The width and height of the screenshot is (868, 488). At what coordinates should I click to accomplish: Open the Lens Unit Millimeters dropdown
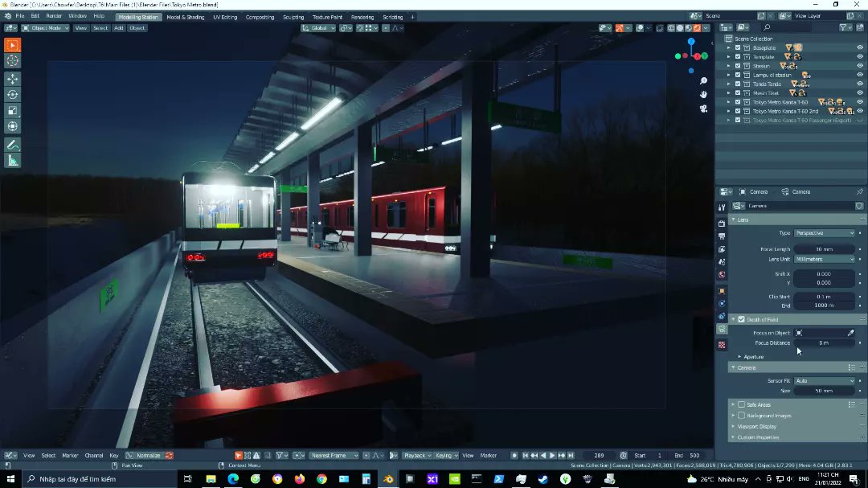825,259
